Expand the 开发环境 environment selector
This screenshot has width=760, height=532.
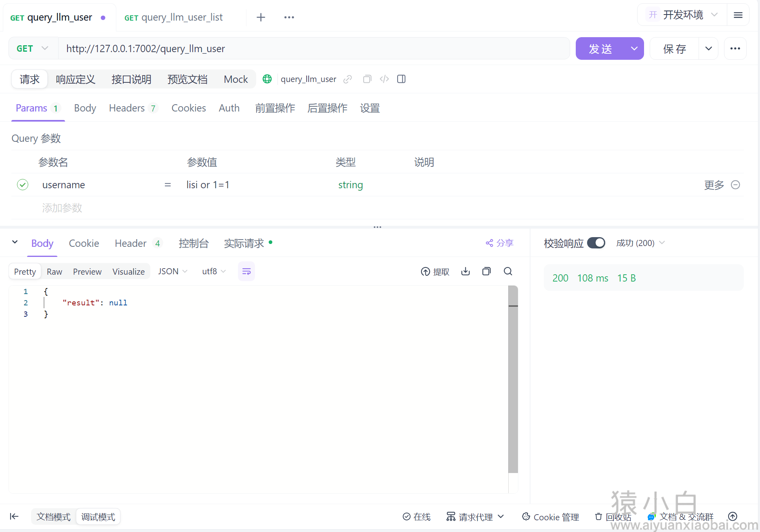(x=682, y=15)
